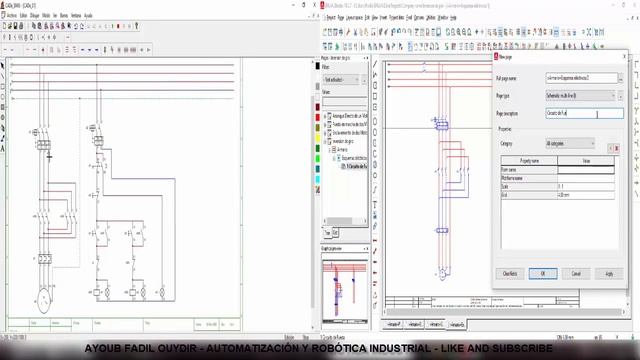
Task: Click the Grid value cell in properties table
Action: point(586,195)
